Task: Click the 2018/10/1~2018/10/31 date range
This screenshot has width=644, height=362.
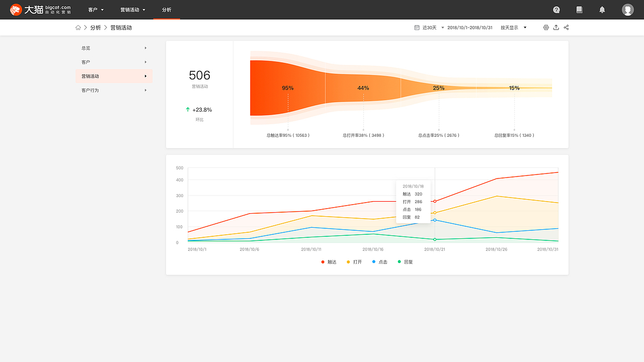Action: coord(470,28)
